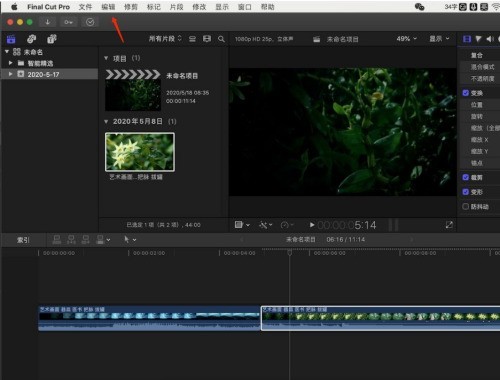Open the retime speedometer dropdown

pyautogui.click(x=287, y=225)
